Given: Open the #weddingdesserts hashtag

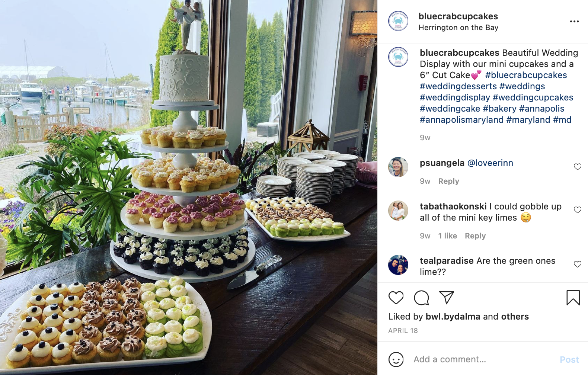Looking at the screenshot, I should tap(458, 86).
